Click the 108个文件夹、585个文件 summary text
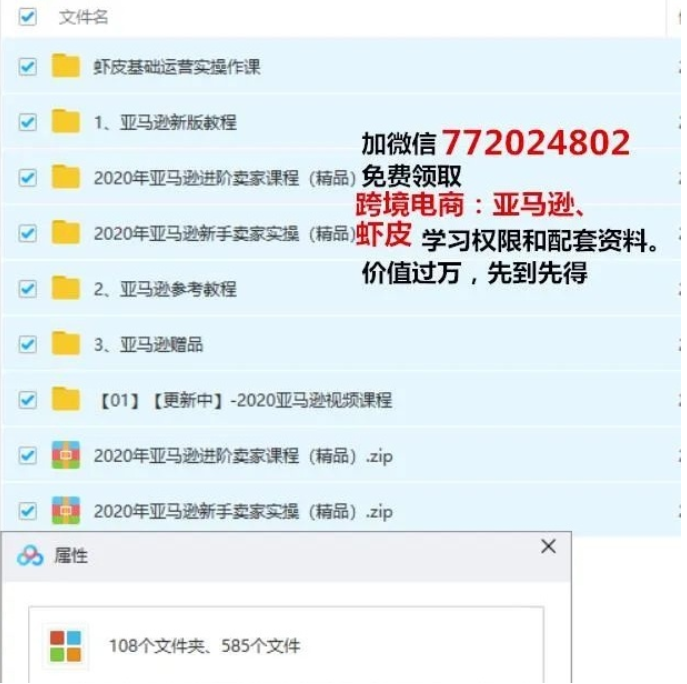 click(x=205, y=646)
